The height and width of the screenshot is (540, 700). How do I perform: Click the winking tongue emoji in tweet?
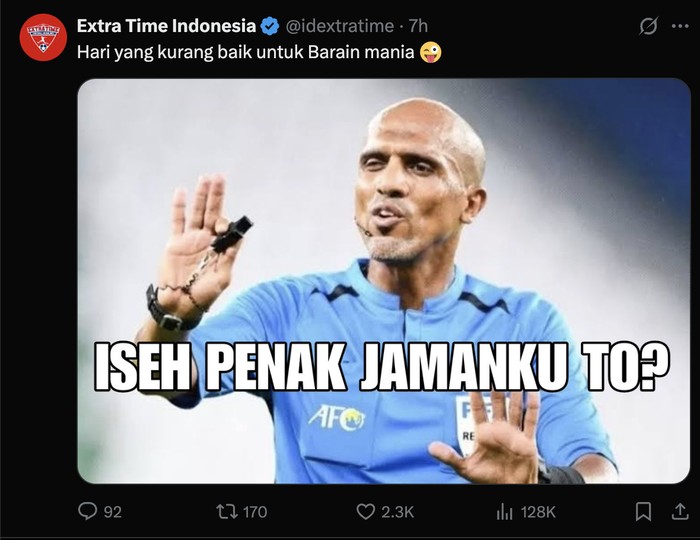[430, 52]
